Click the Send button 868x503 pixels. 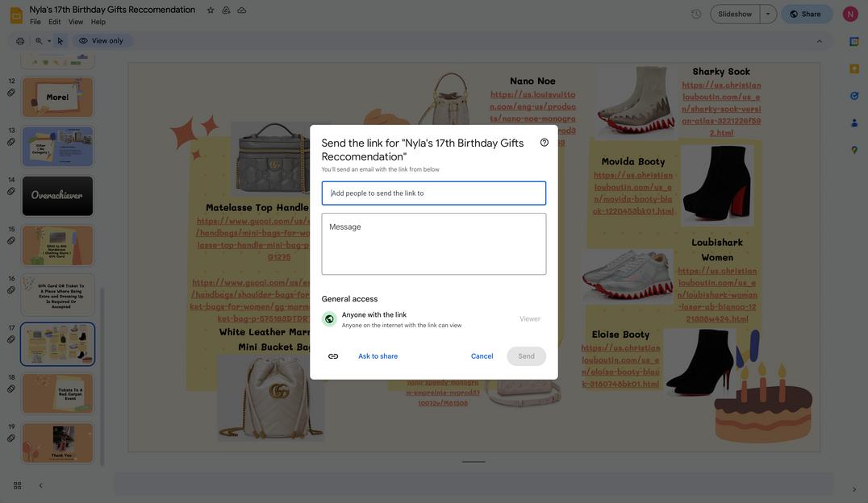[526, 356]
